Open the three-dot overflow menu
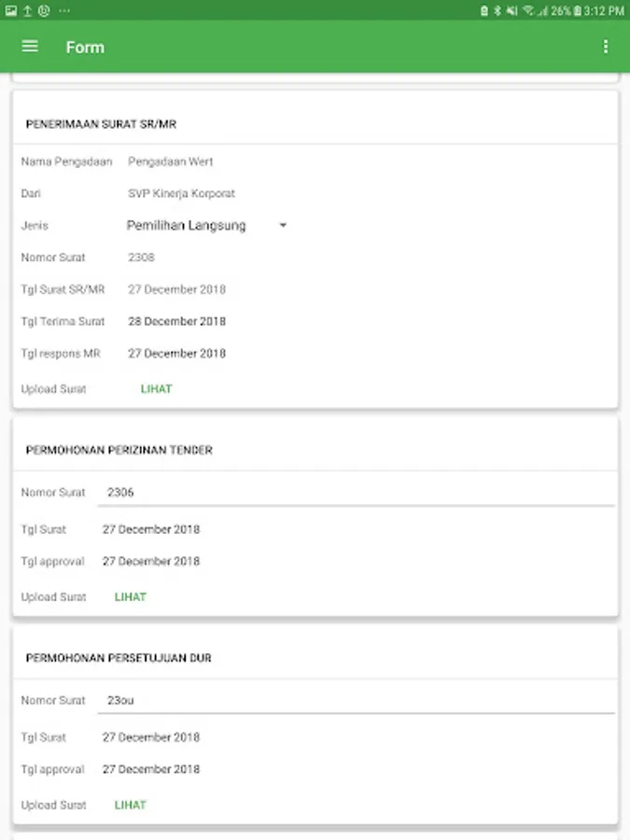This screenshot has width=630, height=840. 605,47
